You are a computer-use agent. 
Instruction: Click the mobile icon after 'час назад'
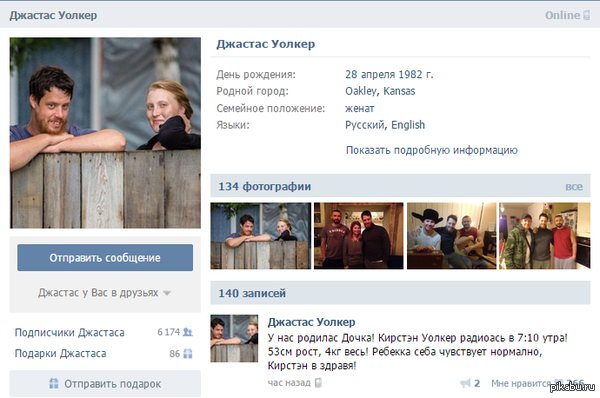[x=318, y=382]
